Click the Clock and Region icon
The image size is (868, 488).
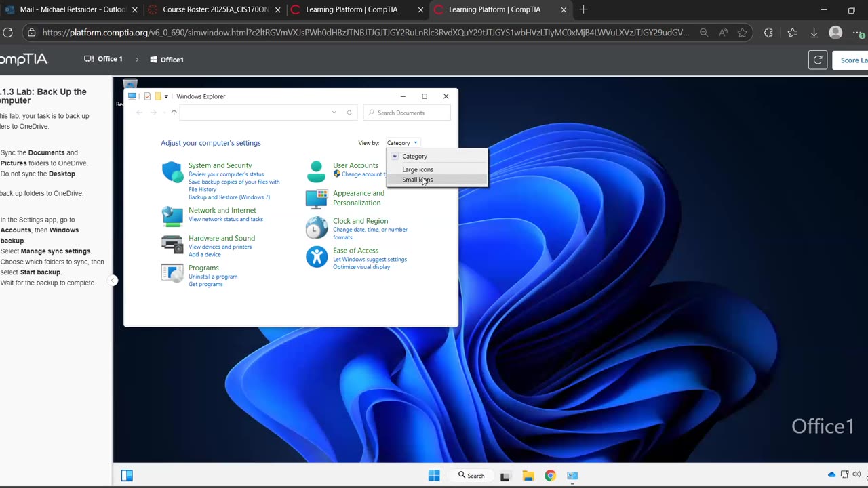316,228
